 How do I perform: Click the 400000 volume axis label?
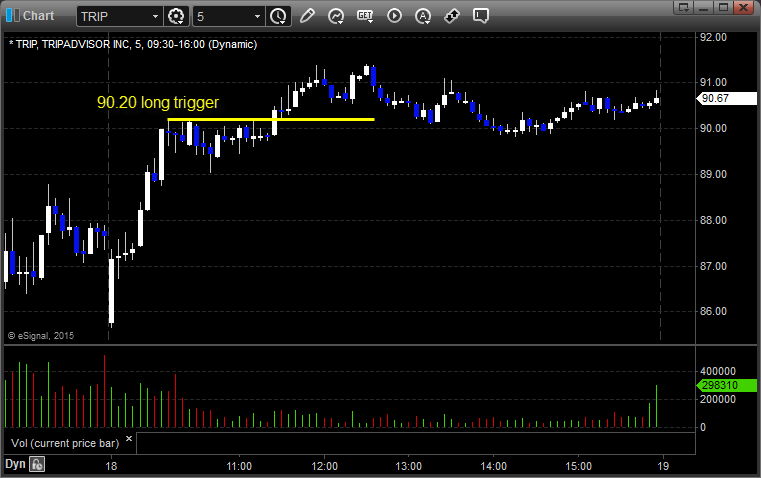click(718, 371)
